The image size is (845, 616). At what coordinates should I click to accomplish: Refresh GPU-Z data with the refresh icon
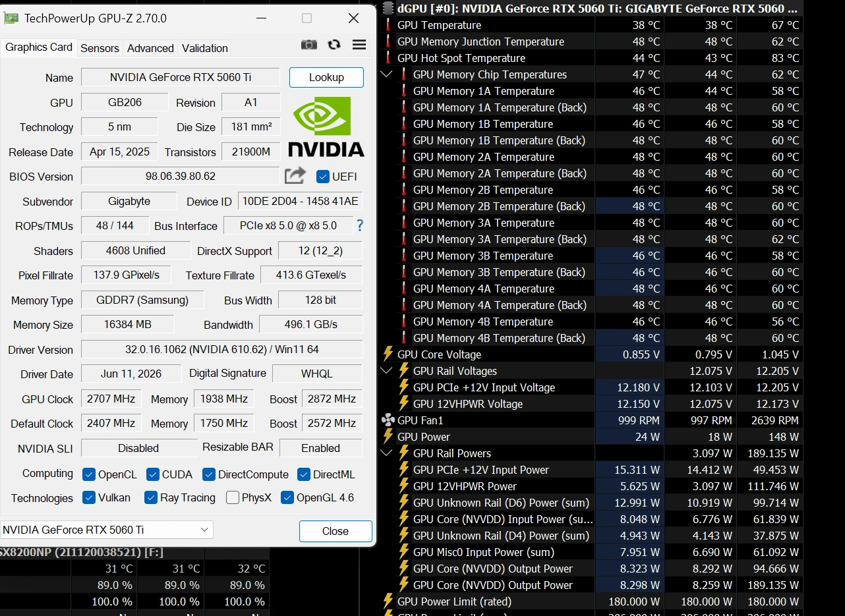tap(334, 45)
